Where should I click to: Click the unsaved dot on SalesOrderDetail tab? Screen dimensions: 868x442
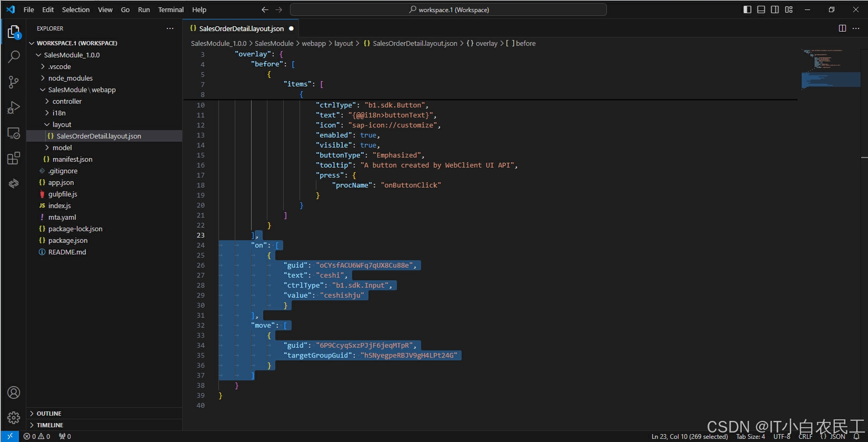coord(291,28)
